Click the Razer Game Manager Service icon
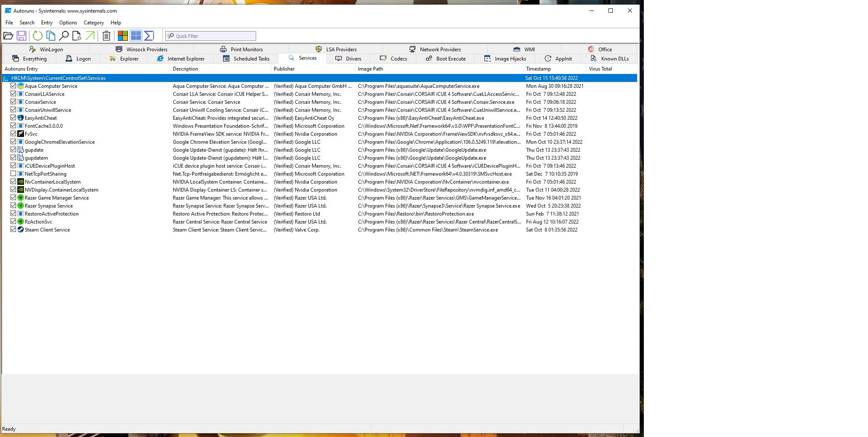868x437 pixels. point(21,198)
